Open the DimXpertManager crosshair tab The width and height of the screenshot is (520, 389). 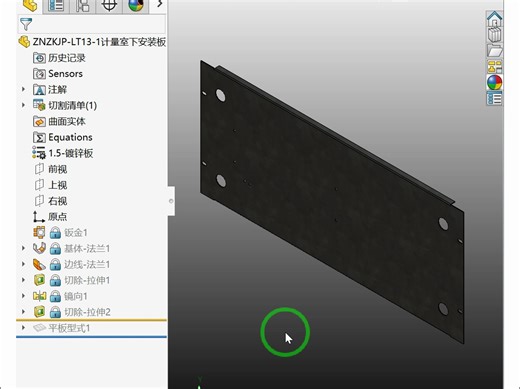109,5
